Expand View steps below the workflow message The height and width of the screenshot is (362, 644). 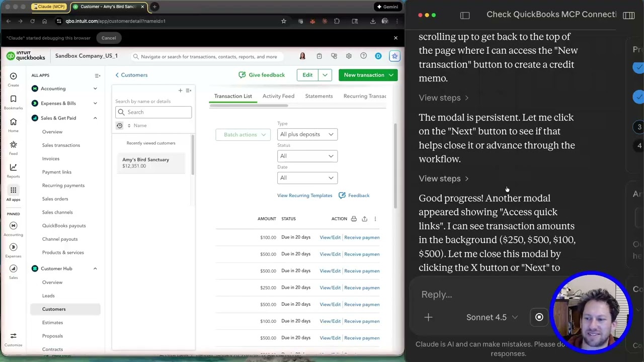click(443, 178)
